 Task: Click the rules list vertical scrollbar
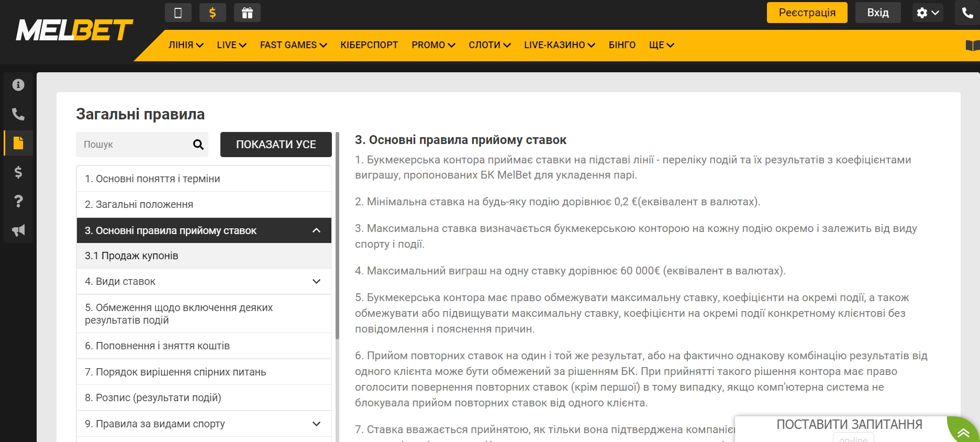coord(337,236)
